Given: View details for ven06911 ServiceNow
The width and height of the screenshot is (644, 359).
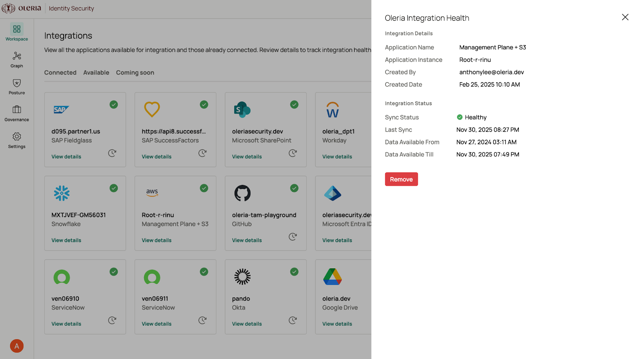Looking at the screenshot, I should 157,324.
